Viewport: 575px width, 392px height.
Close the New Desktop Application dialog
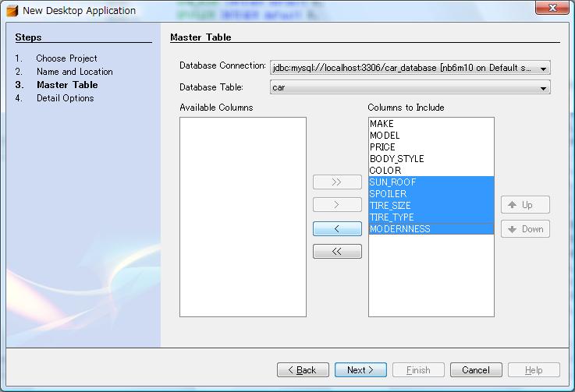[552, 9]
